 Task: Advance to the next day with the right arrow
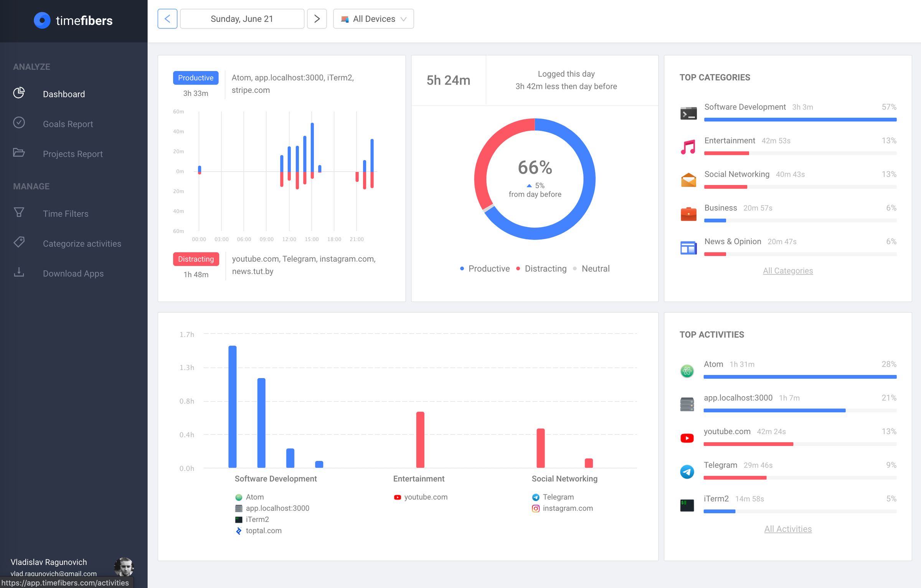317,18
